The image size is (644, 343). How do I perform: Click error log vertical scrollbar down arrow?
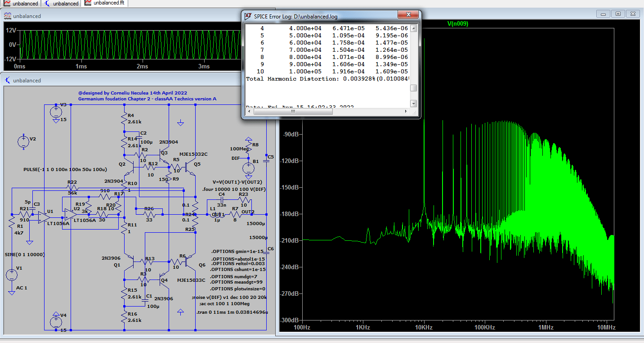pos(414,104)
